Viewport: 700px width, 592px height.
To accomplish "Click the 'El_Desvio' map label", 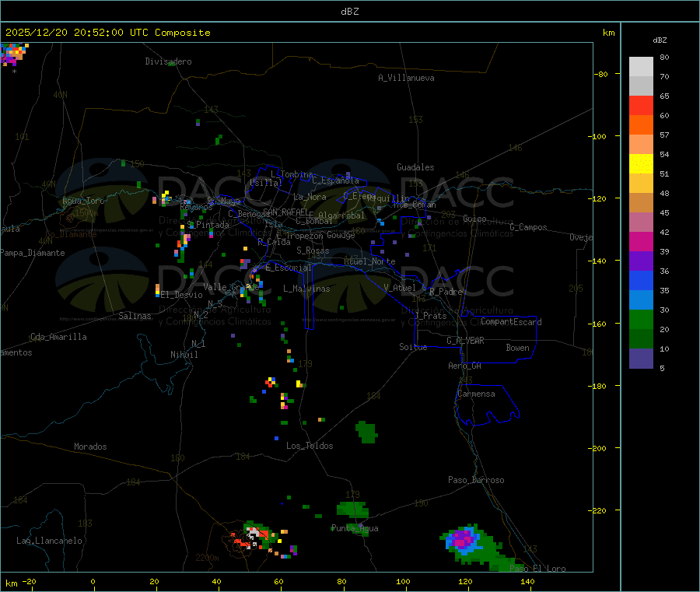I will click(x=182, y=295).
